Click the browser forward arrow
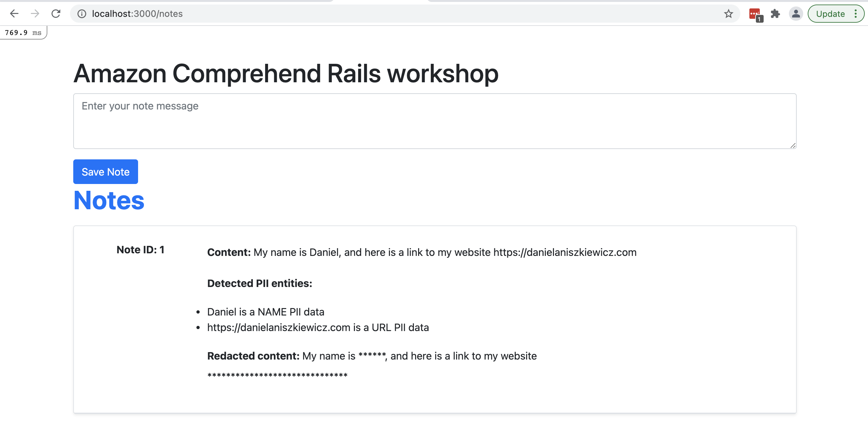Viewport: 868px width, 436px height. tap(35, 14)
